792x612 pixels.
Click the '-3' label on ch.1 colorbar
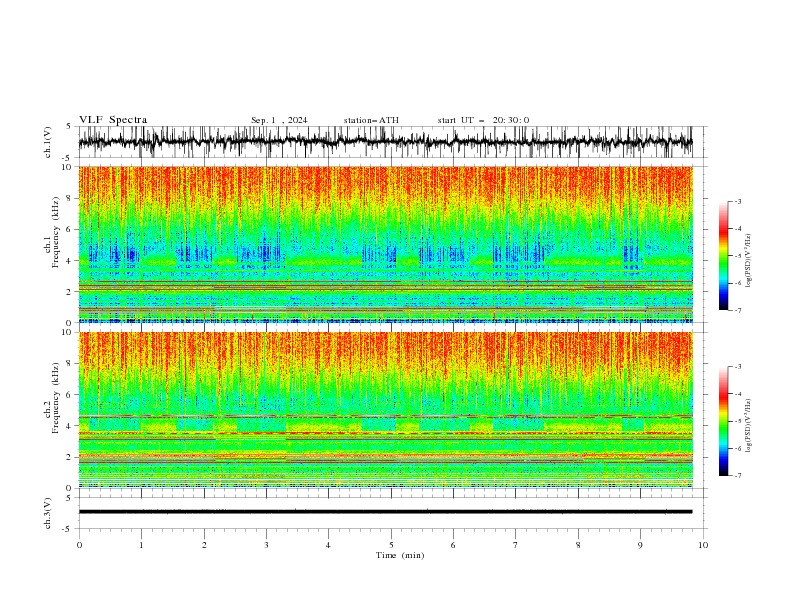point(737,201)
